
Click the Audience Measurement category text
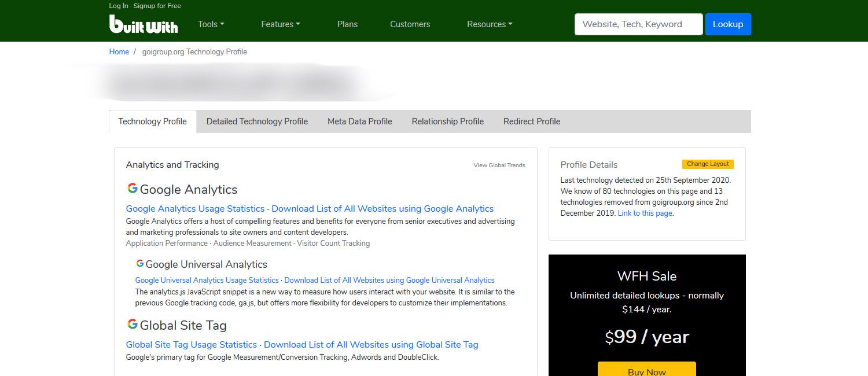tap(252, 244)
